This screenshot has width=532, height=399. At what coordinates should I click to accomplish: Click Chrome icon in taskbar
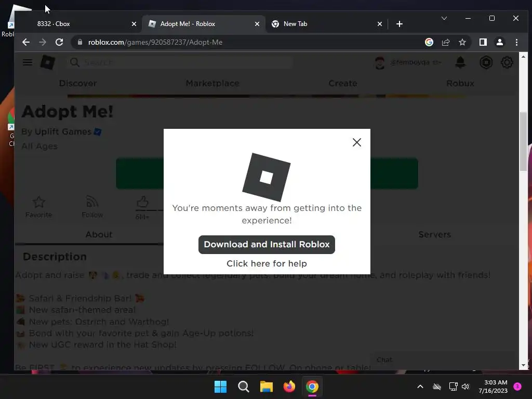click(x=312, y=387)
